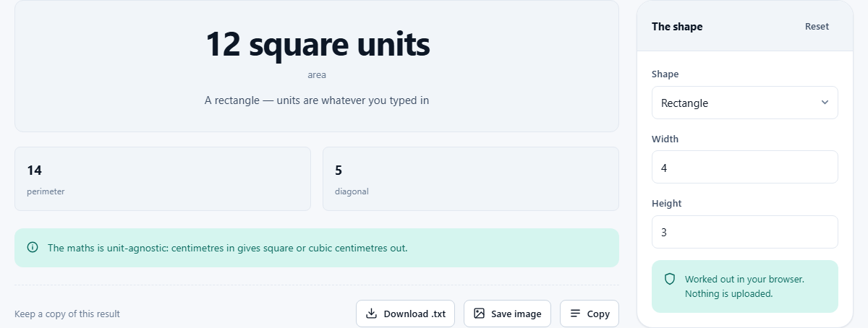Screen dimensions: 868x328
Task: Click the picture icon in Save image
Action: pos(479,314)
